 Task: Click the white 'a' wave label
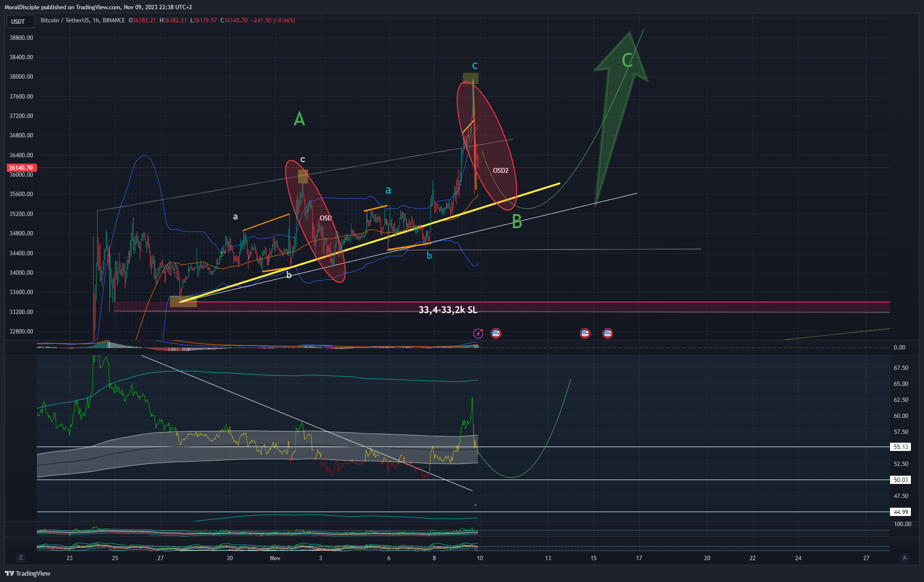pyautogui.click(x=235, y=216)
